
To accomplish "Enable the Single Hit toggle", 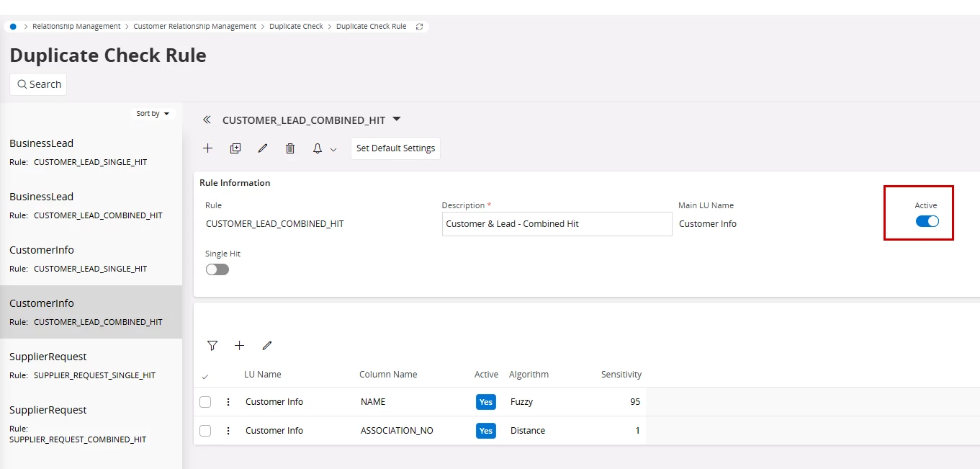I will (217, 269).
